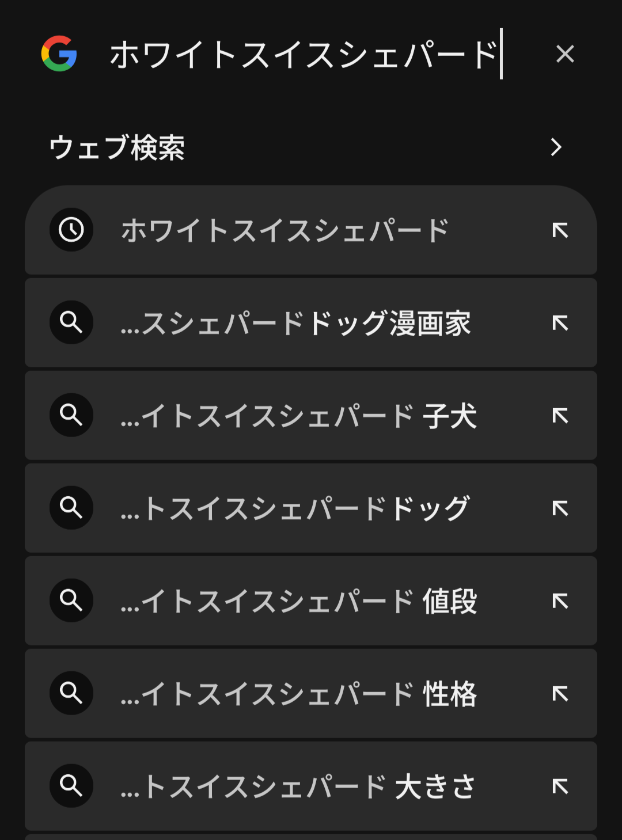622x840 pixels.
Task: Tap the magnifier icon beside 性格
Action: [x=71, y=693]
